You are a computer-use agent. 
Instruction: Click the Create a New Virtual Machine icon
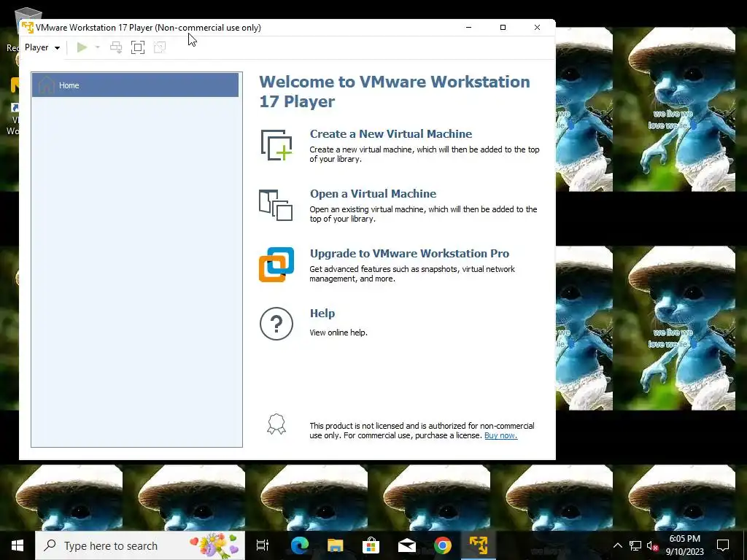pos(276,145)
